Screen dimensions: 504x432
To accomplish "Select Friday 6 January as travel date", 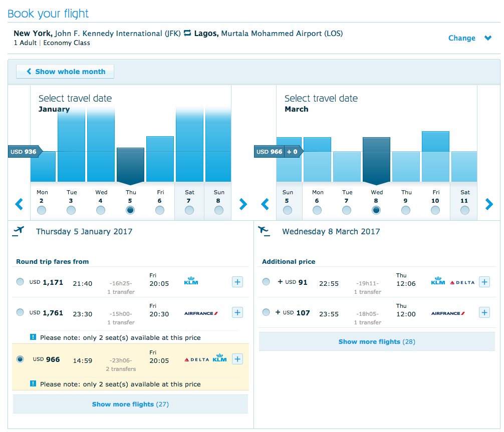I will pos(160,210).
